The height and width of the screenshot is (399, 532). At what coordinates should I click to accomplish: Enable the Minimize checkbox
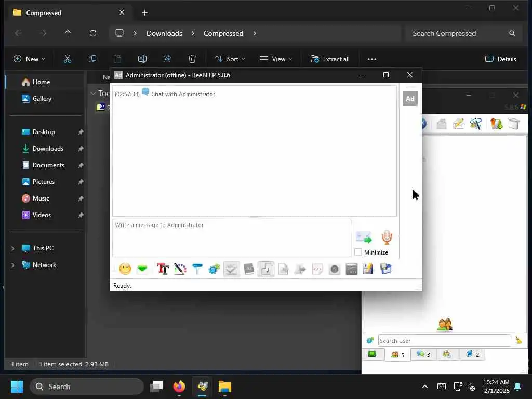pos(358,252)
